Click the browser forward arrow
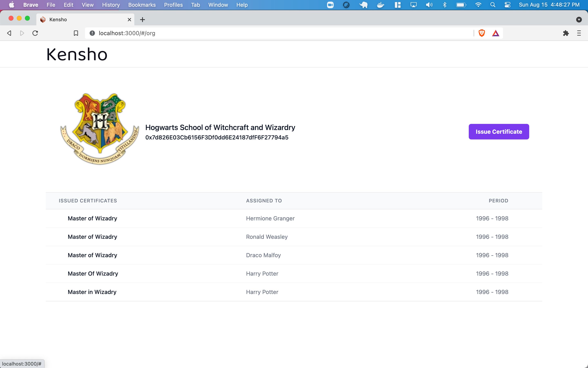The width and height of the screenshot is (588, 368). point(22,33)
